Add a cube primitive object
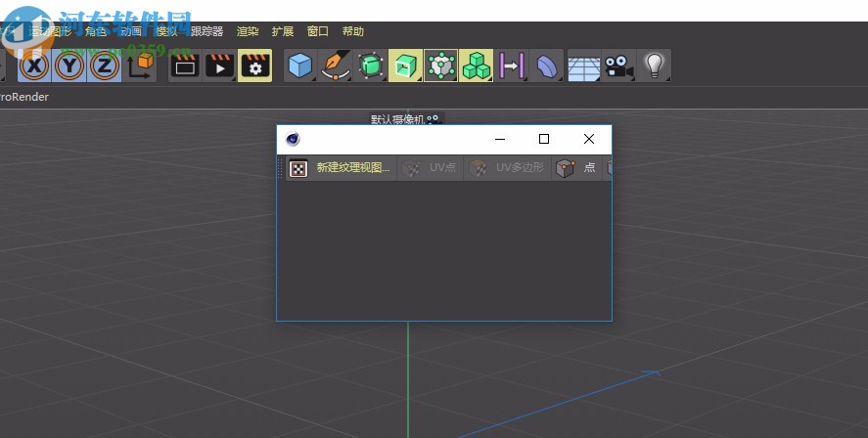The image size is (868, 438). pyautogui.click(x=300, y=66)
